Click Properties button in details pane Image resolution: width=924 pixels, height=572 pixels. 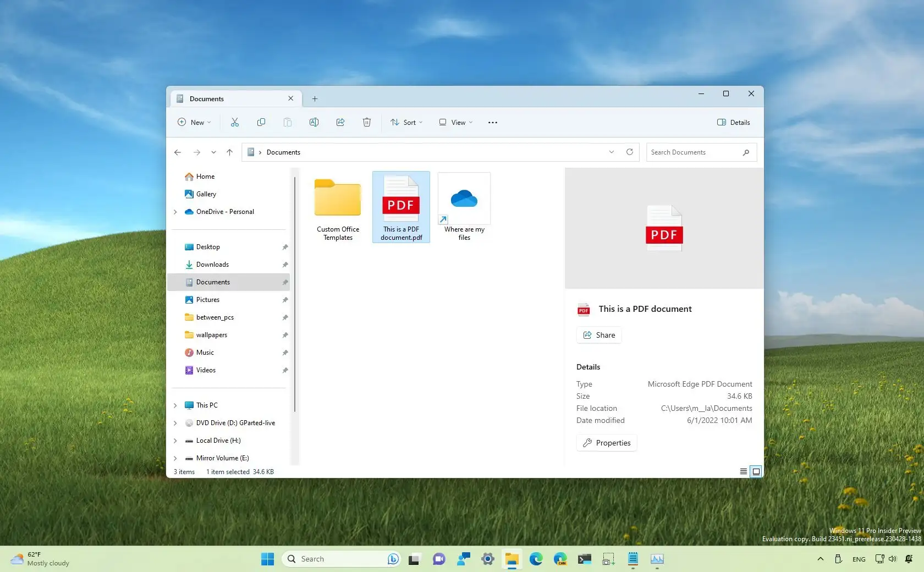[x=607, y=443]
